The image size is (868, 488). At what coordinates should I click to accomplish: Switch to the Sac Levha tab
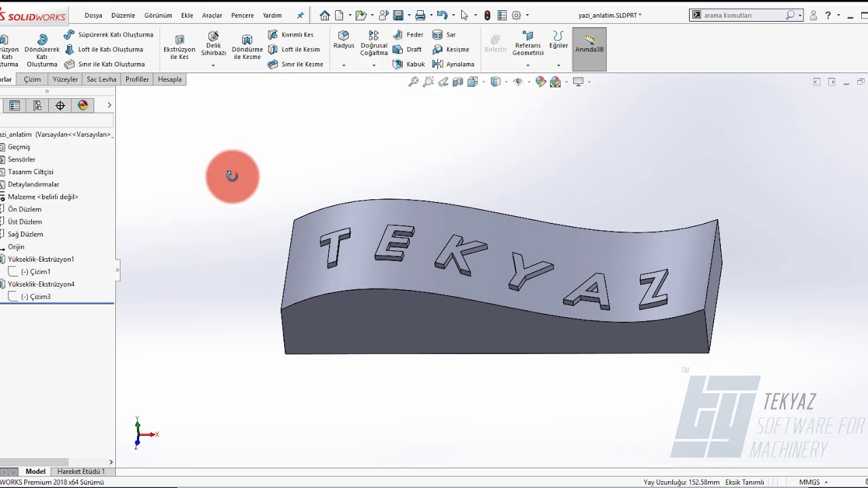point(102,79)
